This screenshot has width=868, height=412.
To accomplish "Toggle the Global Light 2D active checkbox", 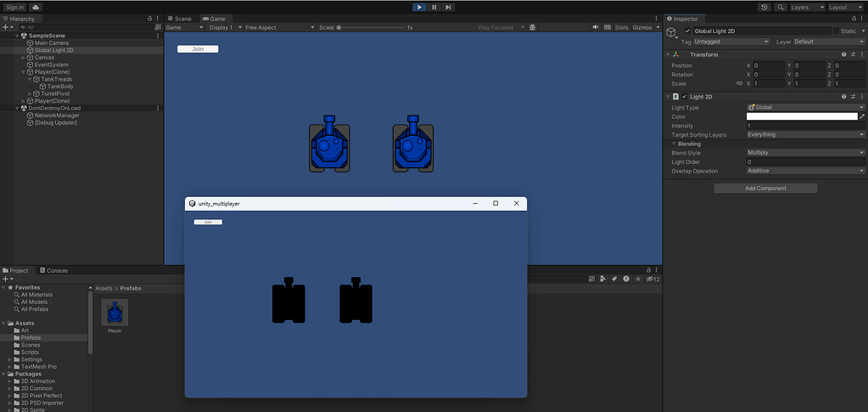I will (687, 31).
